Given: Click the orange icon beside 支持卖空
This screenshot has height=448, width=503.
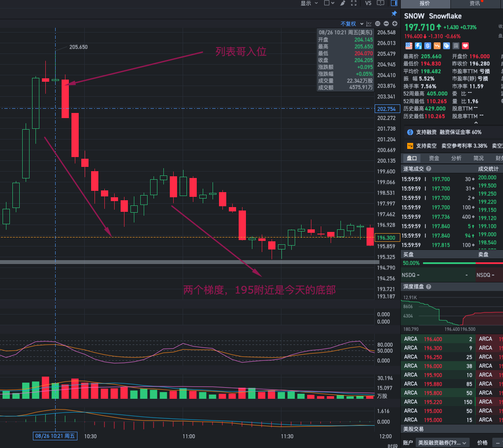Looking at the screenshot, I should point(410,146).
